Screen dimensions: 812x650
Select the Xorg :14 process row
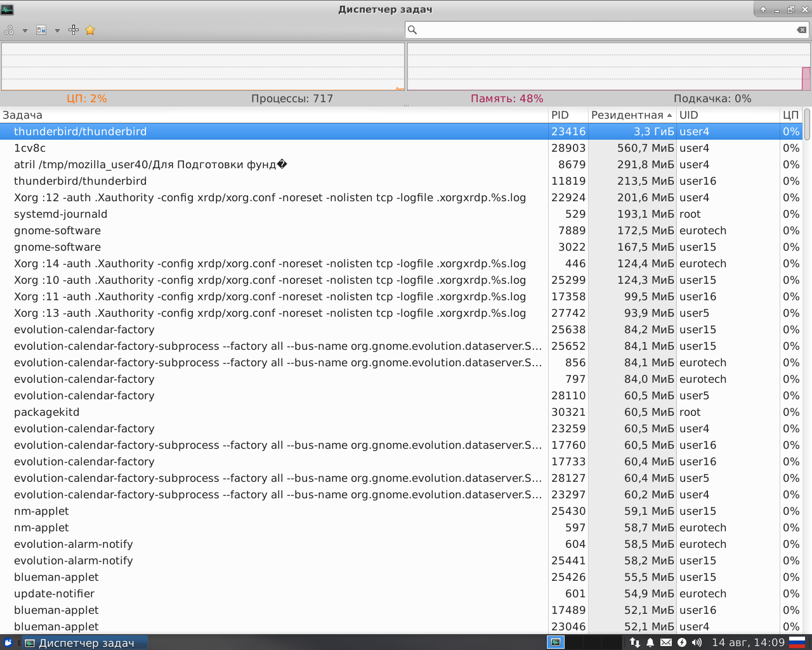coord(401,263)
